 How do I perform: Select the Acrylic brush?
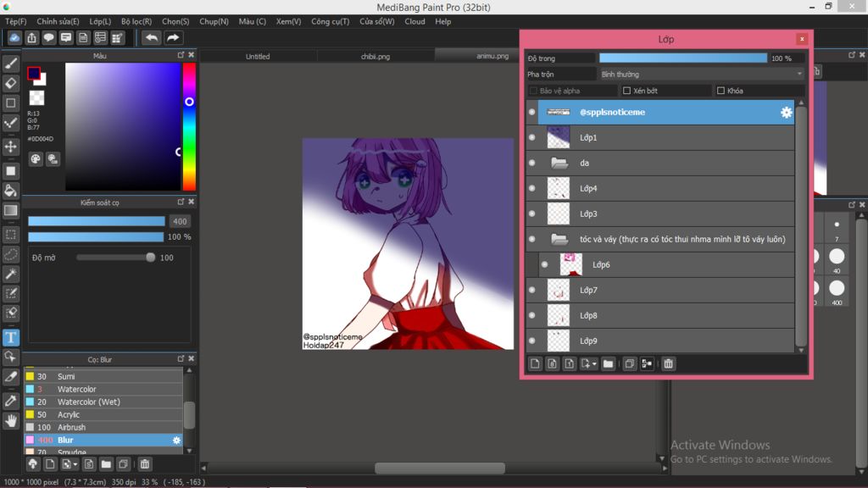tap(103, 414)
